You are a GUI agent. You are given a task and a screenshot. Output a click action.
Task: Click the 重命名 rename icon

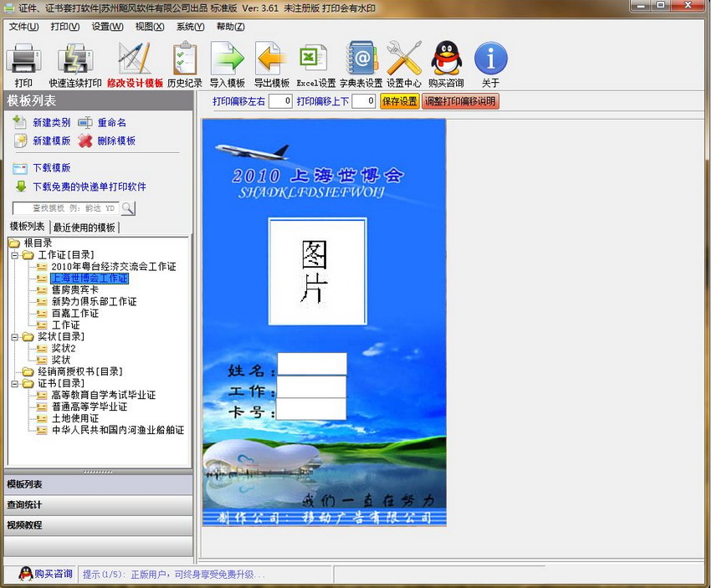85,123
